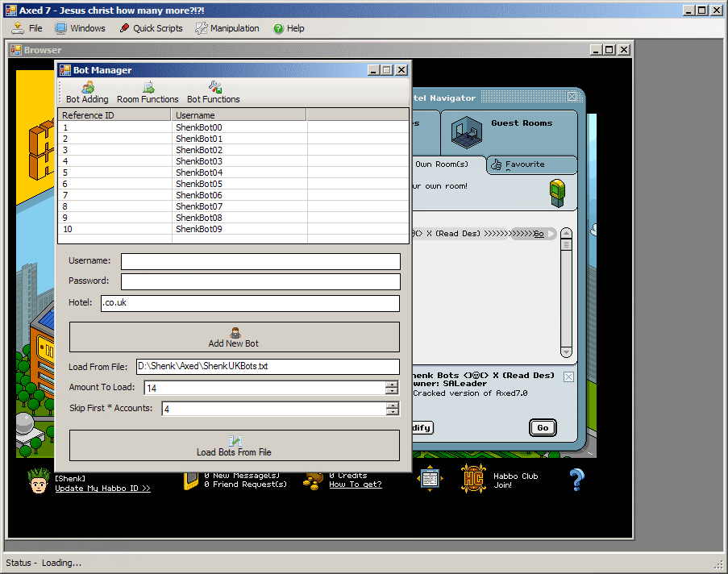Open the Help menu

point(289,28)
